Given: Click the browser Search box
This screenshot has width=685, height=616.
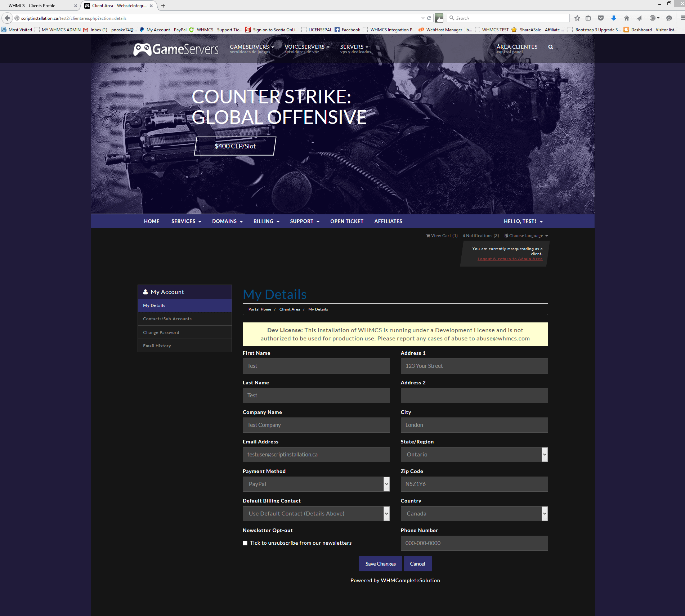Looking at the screenshot, I should [508, 18].
